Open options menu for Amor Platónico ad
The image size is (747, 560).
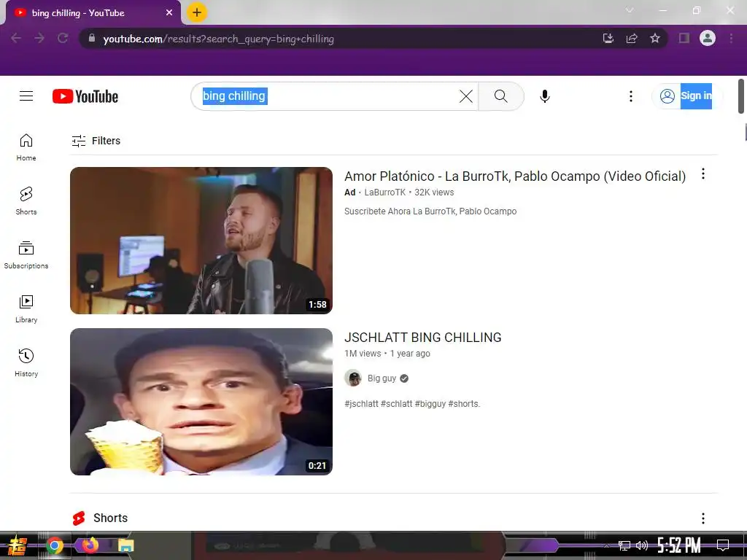point(703,174)
